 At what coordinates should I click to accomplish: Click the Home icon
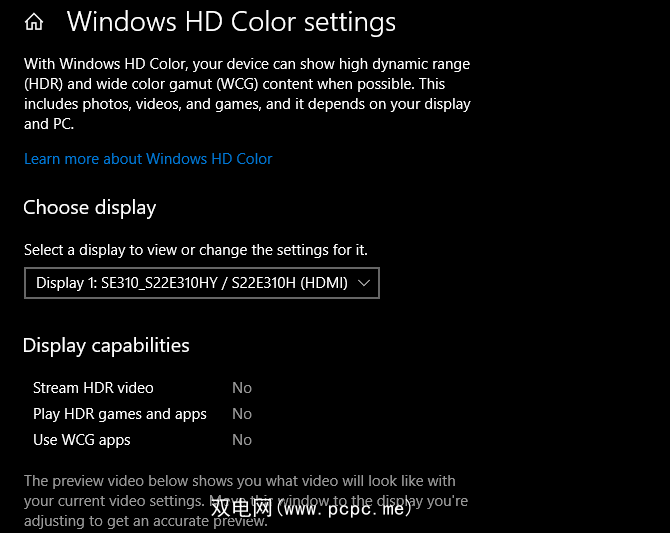[x=34, y=22]
